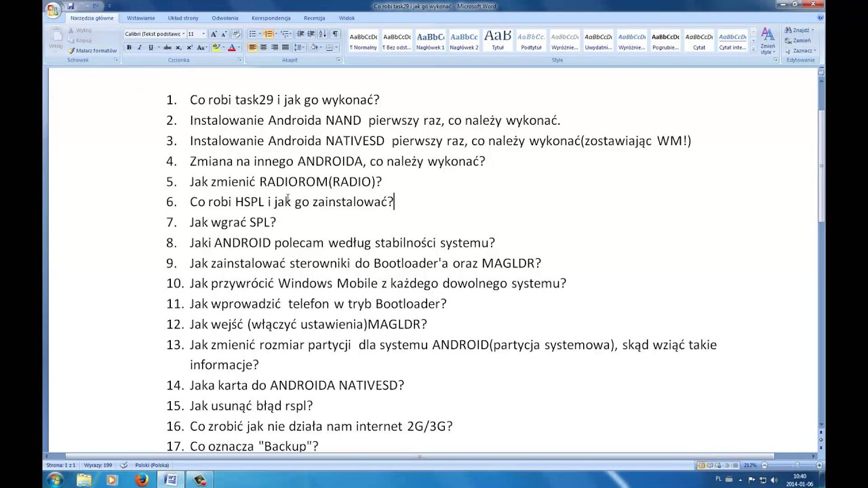Click the Save icon in quick access toolbar

(x=70, y=6)
